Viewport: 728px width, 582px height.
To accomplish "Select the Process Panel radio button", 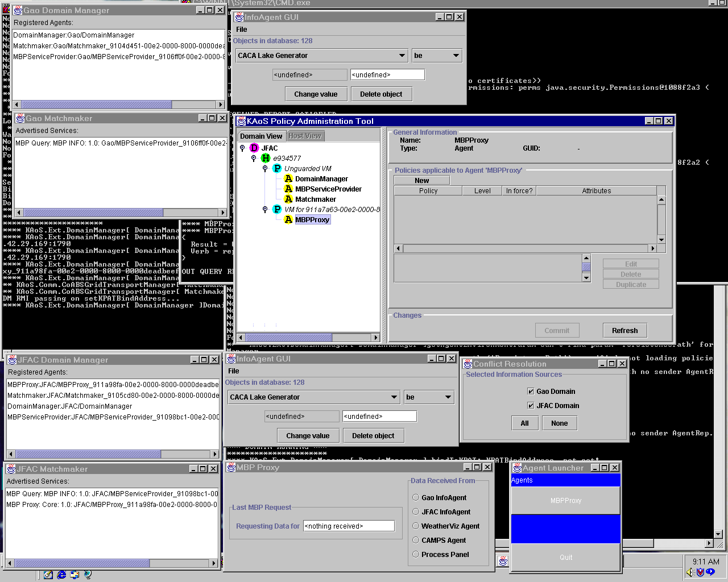I will click(x=416, y=554).
